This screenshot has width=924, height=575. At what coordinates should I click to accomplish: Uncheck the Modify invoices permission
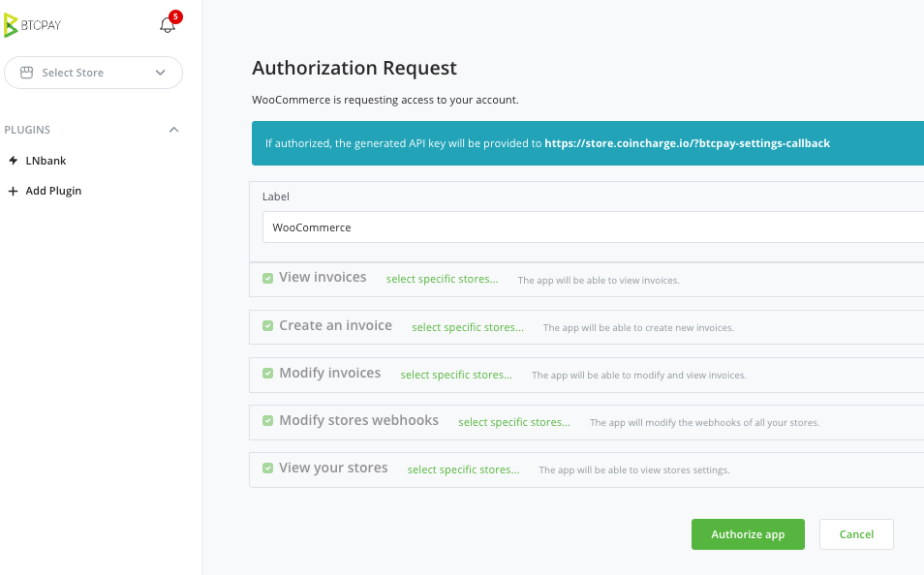pyautogui.click(x=267, y=374)
